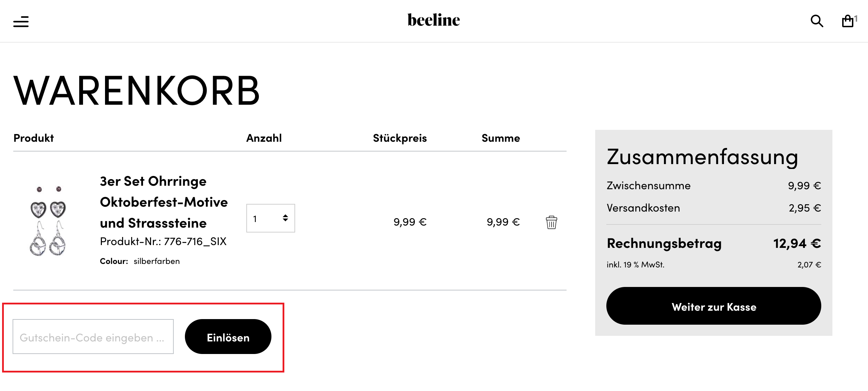868x391 pixels.
Task: Click the Produkt column header
Action: point(33,138)
